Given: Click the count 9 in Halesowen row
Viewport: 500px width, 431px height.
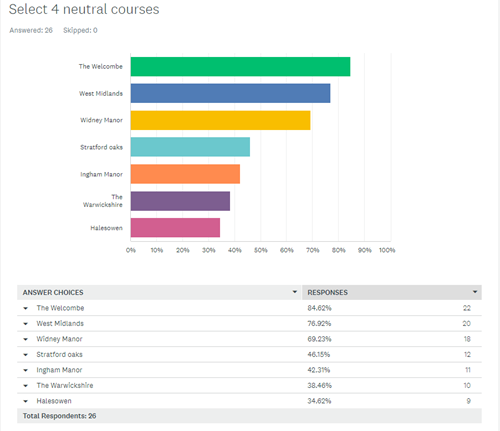Looking at the screenshot, I should click(x=469, y=401).
